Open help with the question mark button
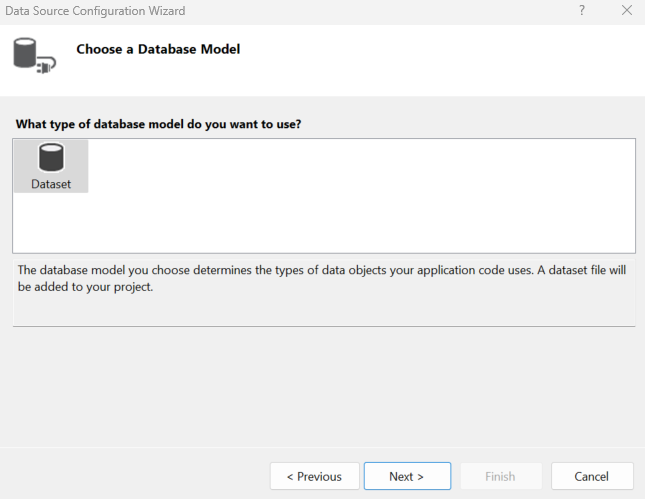645x499 pixels. pyautogui.click(x=582, y=10)
